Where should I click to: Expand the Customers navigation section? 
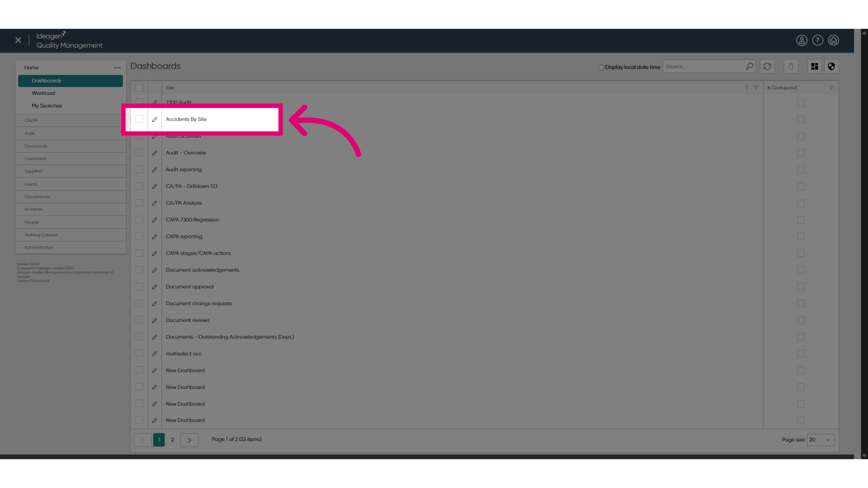tap(71, 159)
